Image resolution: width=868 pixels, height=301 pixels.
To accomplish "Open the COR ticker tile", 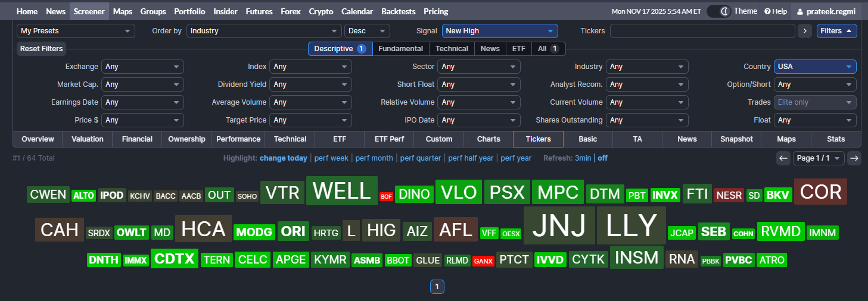I will pyautogui.click(x=820, y=192).
